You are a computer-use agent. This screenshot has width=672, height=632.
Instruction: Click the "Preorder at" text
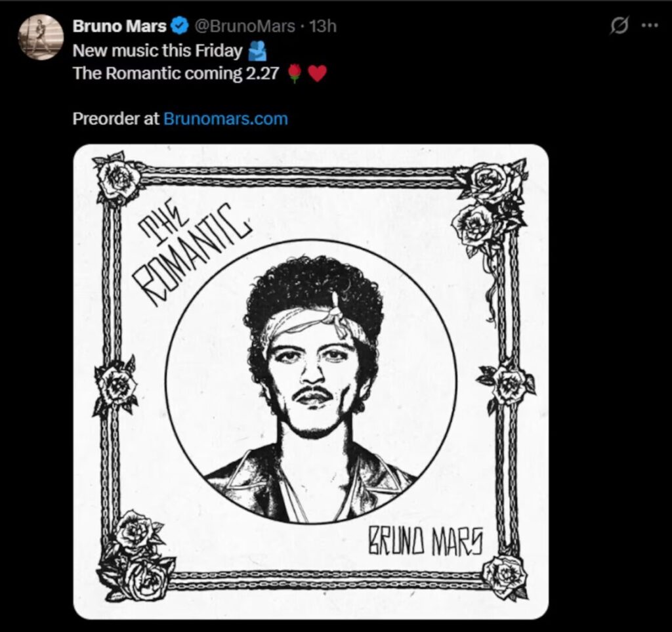click(116, 119)
